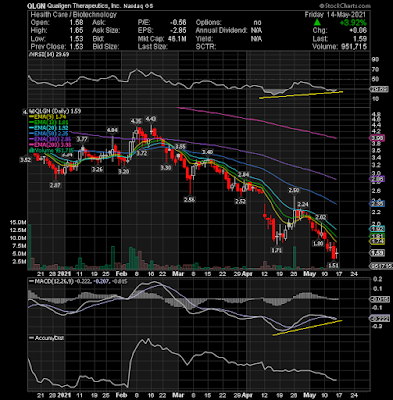Click the 4.43 peak price label

pyautogui.click(x=151, y=119)
